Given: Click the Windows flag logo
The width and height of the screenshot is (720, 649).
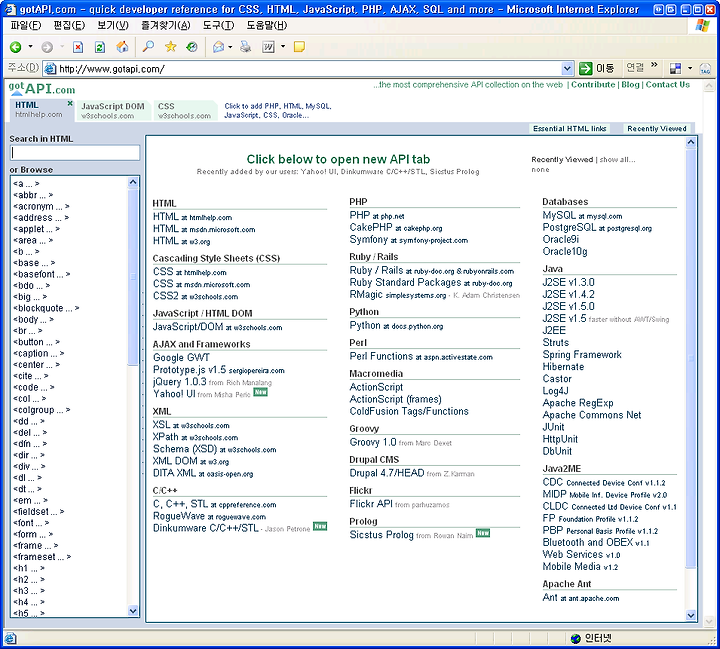Looking at the screenshot, I should 703,26.
